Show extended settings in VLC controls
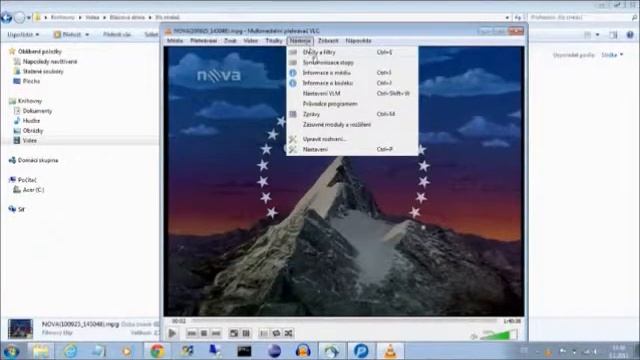The width and height of the screenshot is (640, 360). 246,333
